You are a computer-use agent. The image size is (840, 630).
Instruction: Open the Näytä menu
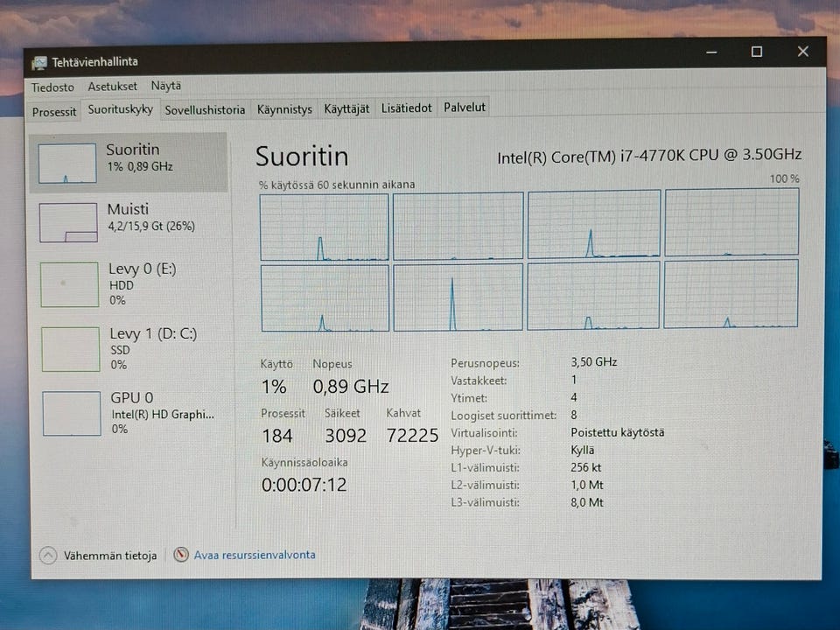166,86
